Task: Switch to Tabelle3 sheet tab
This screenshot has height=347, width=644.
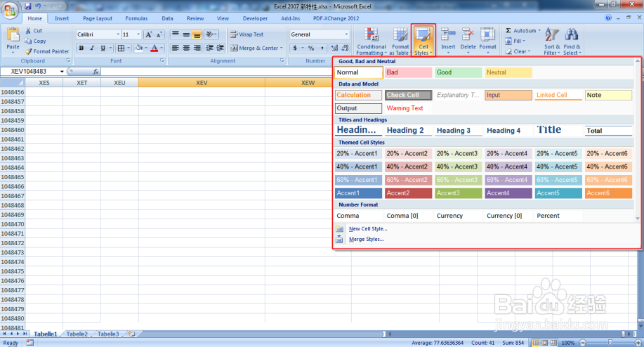Action: pyautogui.click(x=108, y=334)
